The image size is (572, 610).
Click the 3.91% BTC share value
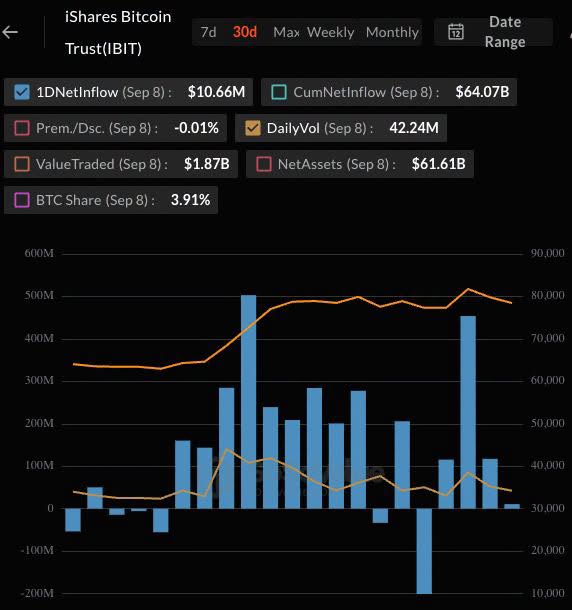point(190,200)
